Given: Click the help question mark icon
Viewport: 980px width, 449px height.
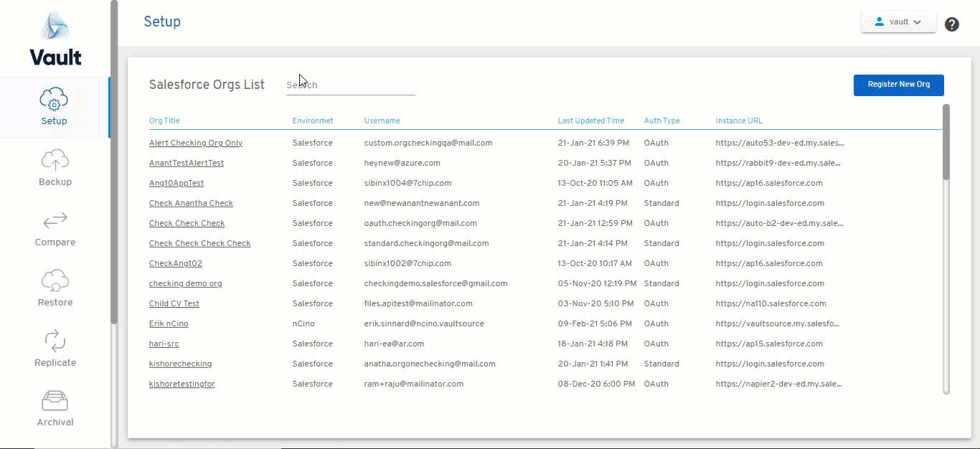Looking at the screenshot, I should [x=951, y=24].
